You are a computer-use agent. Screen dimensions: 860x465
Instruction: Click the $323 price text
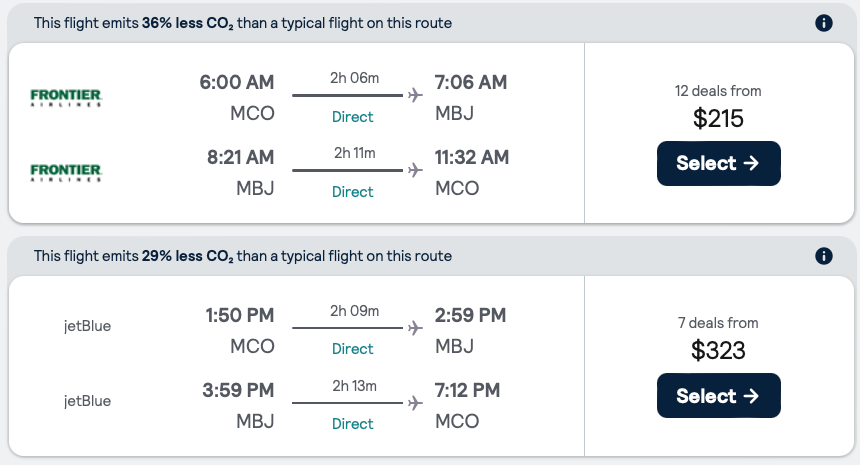coord(718,351)
